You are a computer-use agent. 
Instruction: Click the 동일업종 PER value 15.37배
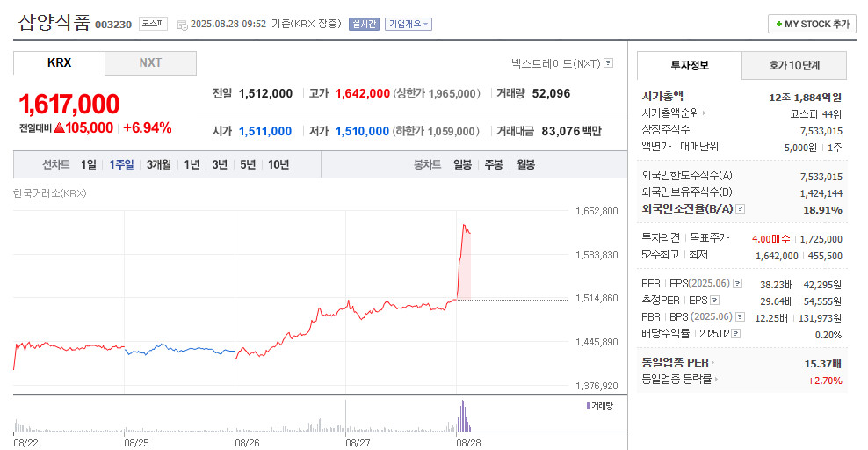822,364
